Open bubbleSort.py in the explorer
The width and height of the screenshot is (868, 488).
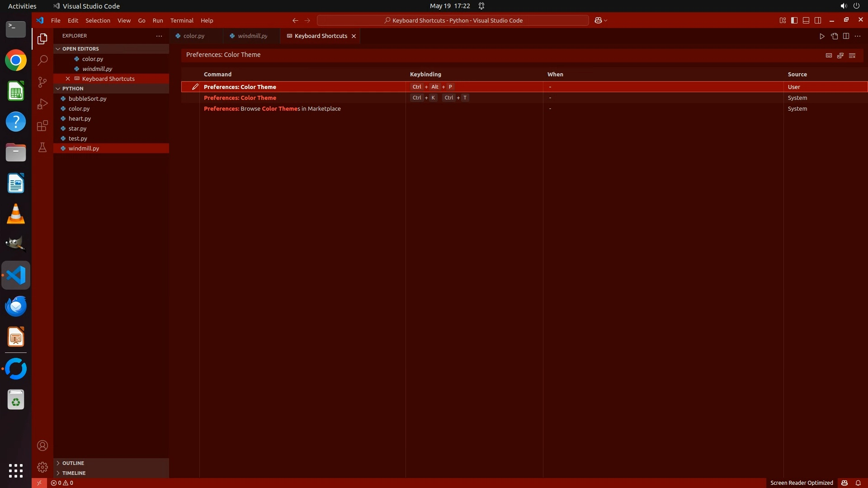87,99
